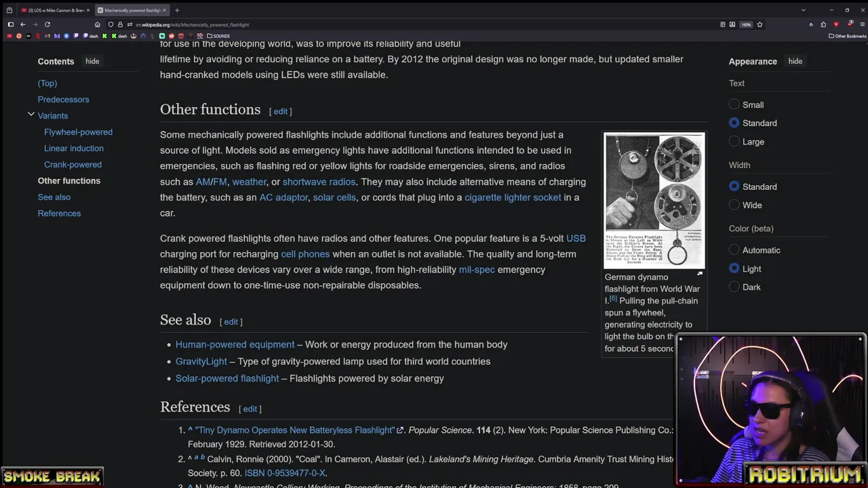Edit the See also section
The height and width of the screenshot is (488, 868).
pos(231,322)
